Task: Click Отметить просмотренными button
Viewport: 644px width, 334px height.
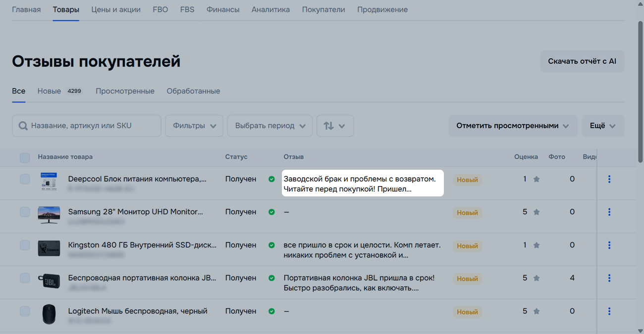Action: 513,126
